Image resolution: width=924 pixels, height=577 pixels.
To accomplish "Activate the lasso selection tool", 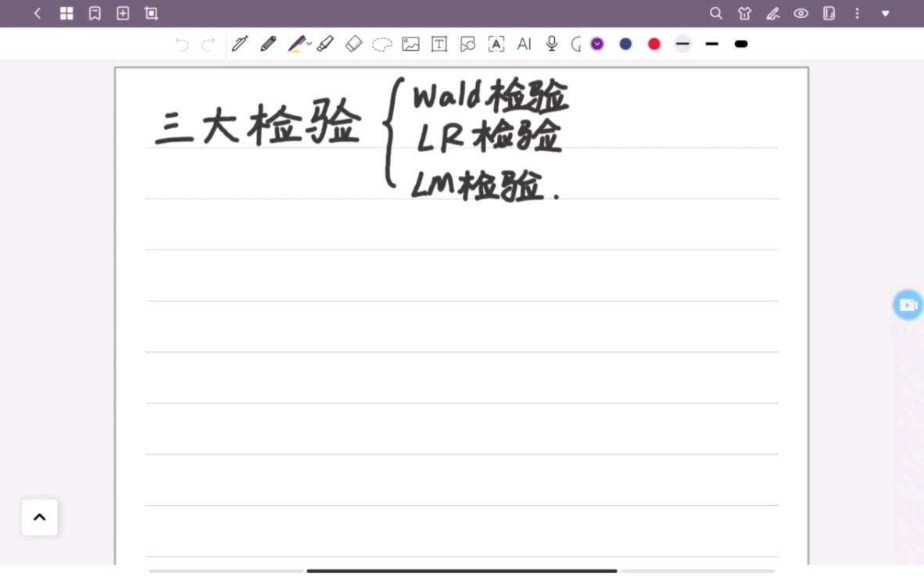I will pos(382,44).
